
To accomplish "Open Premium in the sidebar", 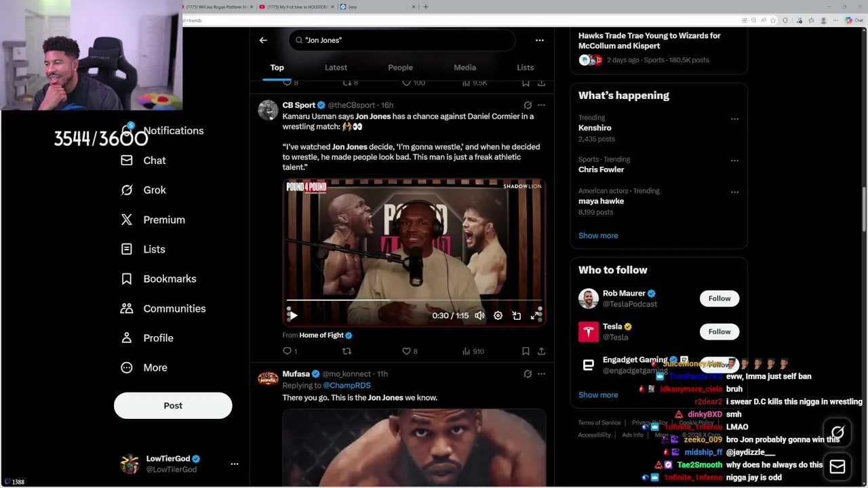I will (x=153, y=220).
